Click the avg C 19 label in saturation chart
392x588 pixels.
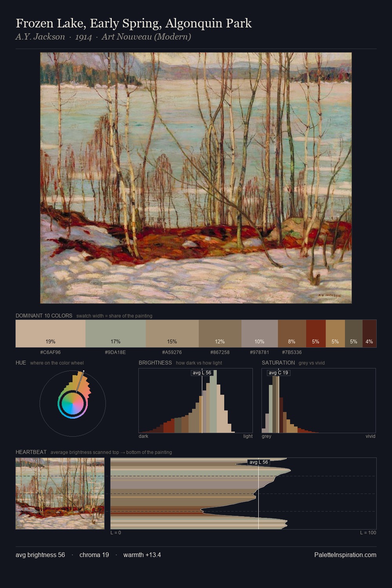[278, 373]
